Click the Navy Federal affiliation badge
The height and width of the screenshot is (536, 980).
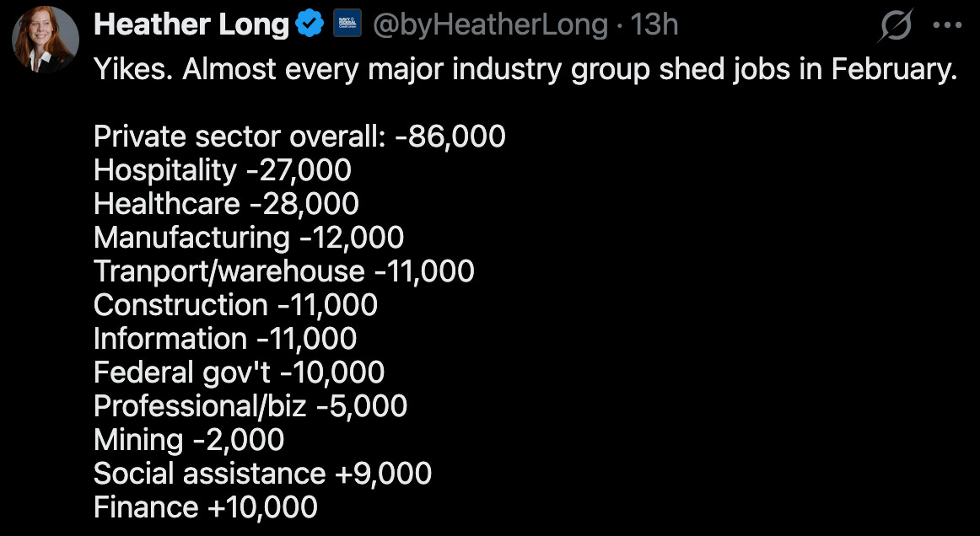pos(347,25)
